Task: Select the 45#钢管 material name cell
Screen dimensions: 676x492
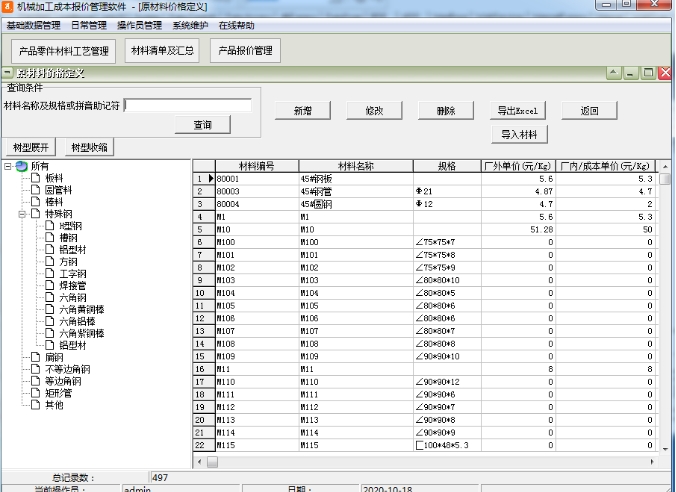Action: point(356,191)
